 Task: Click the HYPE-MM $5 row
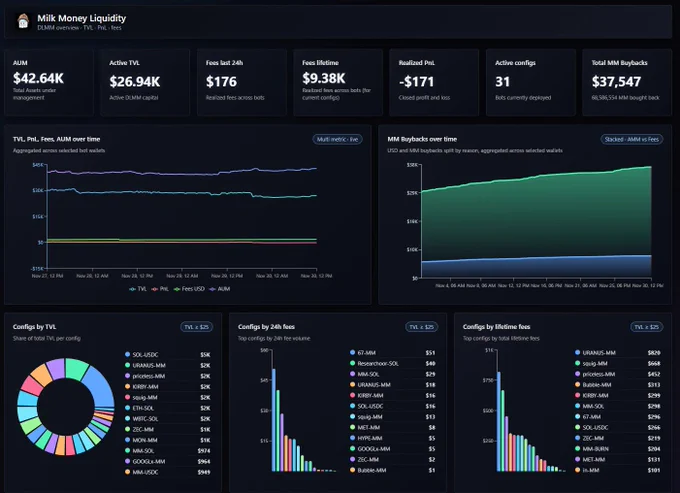click(x=392, y=438)
